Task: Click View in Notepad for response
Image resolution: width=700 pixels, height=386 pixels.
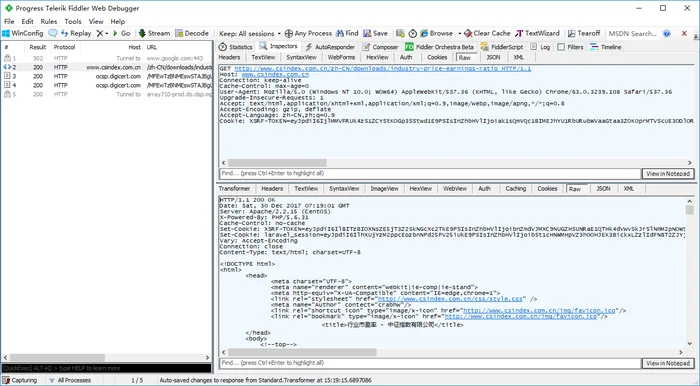Action: pos(668,363)
